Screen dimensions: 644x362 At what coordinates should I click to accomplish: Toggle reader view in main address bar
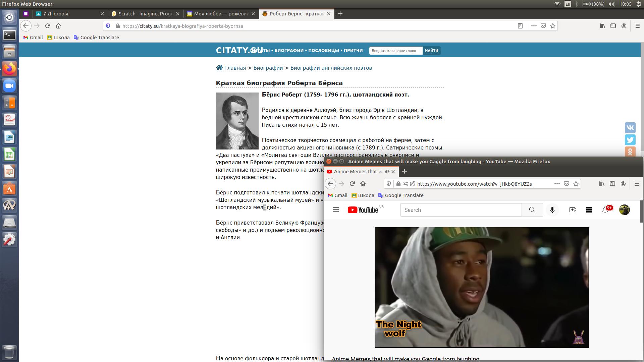click(520, 26)
